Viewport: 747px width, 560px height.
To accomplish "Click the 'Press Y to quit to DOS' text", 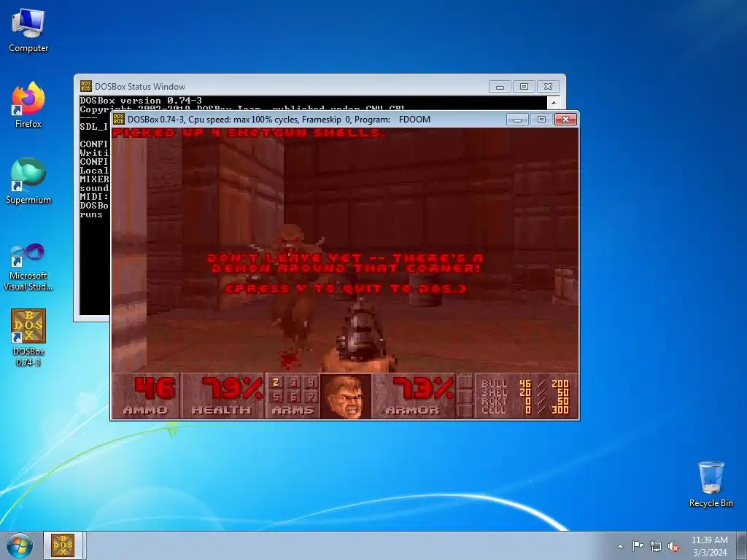I will click(345, 289).
